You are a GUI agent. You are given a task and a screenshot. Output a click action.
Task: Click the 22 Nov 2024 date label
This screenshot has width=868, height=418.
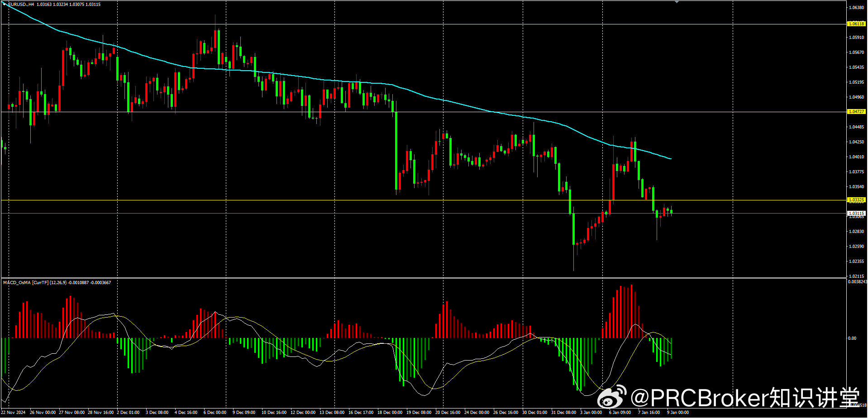(x=14, y=413)
